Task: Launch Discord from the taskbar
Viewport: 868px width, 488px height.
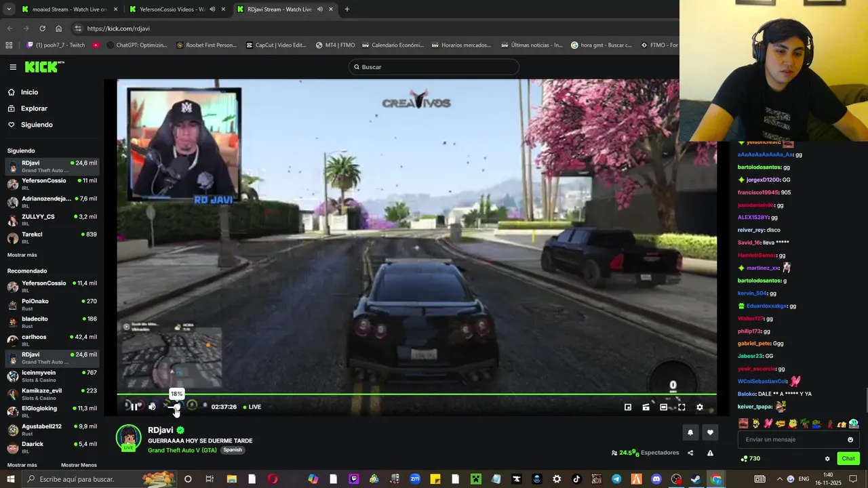Action: 656,479
